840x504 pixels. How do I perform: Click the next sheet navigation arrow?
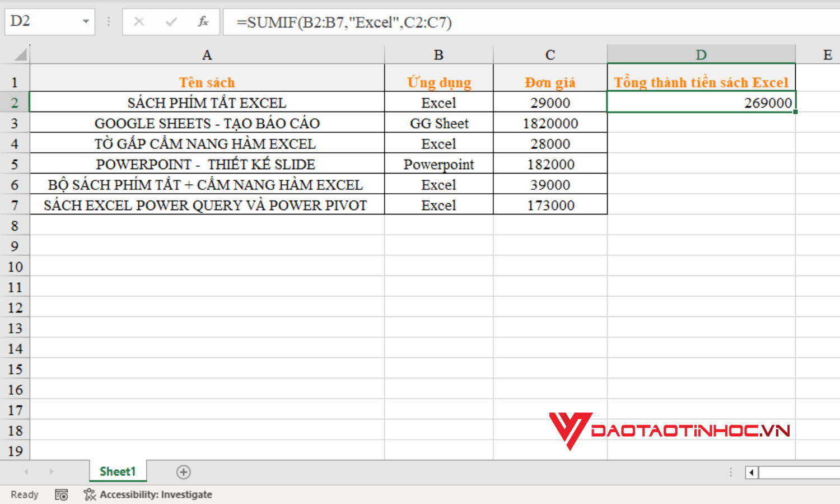coord(51,472)
